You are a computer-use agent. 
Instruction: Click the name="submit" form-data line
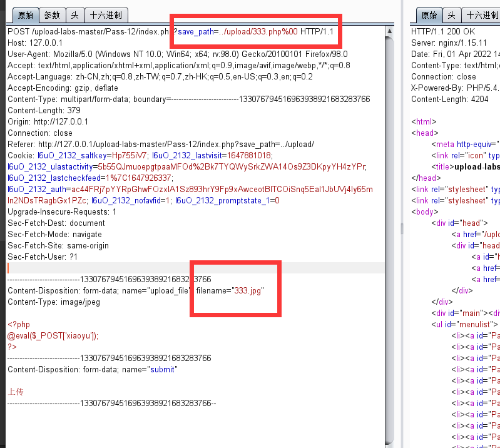tap(93, 369)
